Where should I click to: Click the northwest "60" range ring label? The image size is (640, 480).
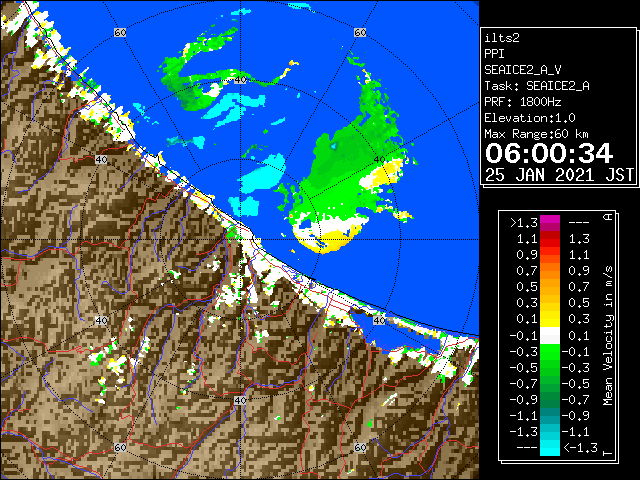tap(120, 32)
